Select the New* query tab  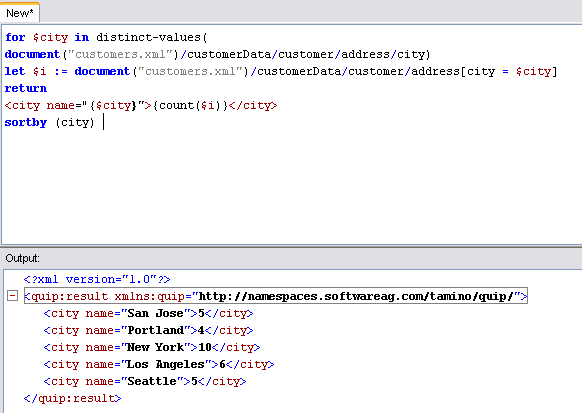tap(20, 13)
